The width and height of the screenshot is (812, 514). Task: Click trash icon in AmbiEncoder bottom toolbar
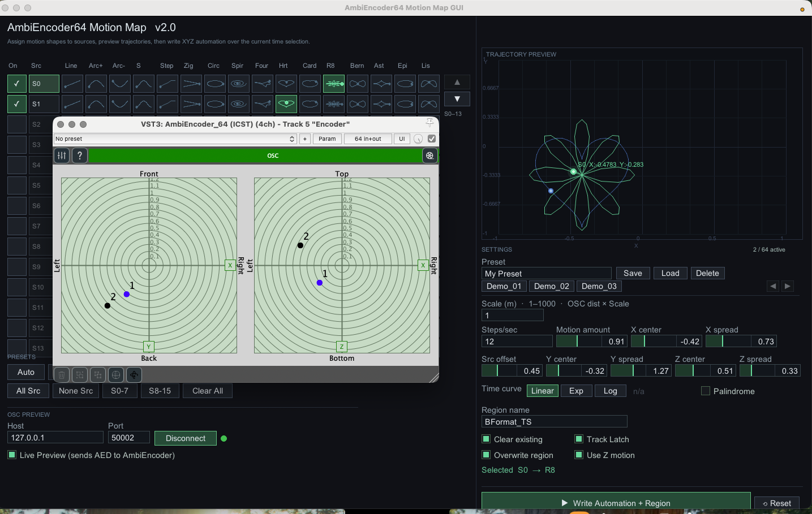pyautogui.click(x=62, y=375)
